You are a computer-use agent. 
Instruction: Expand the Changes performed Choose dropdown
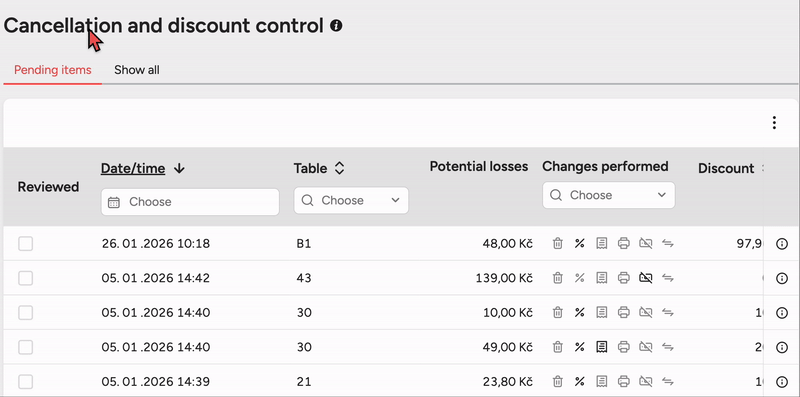(608, 195)
